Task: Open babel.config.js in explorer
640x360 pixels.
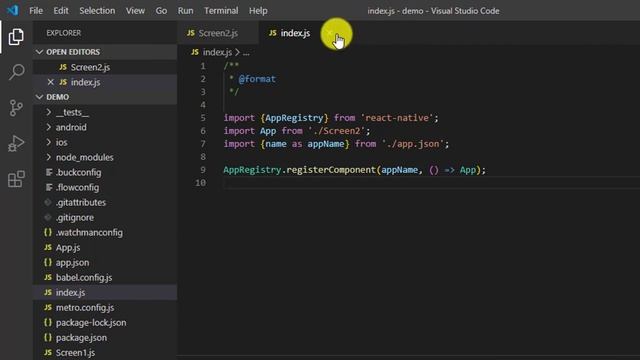Action: (x=105, y=278)
